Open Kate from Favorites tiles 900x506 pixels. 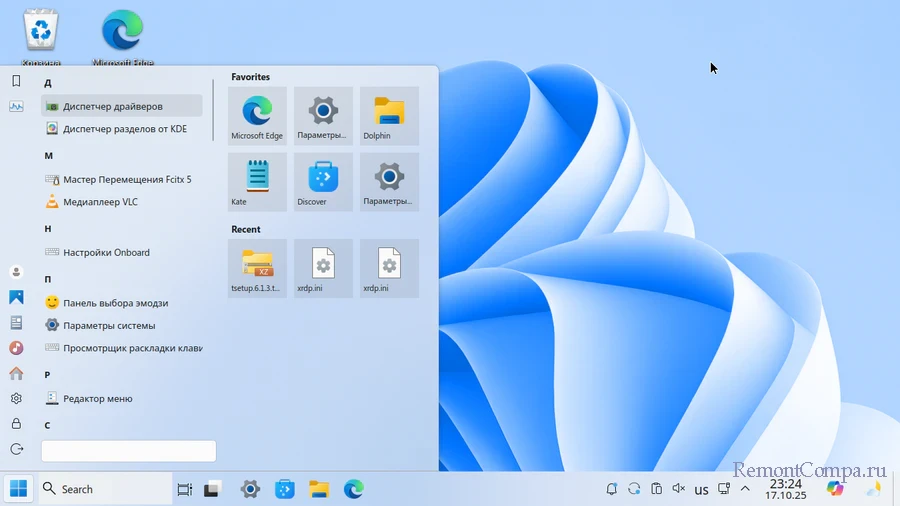(x=257, y=181)
